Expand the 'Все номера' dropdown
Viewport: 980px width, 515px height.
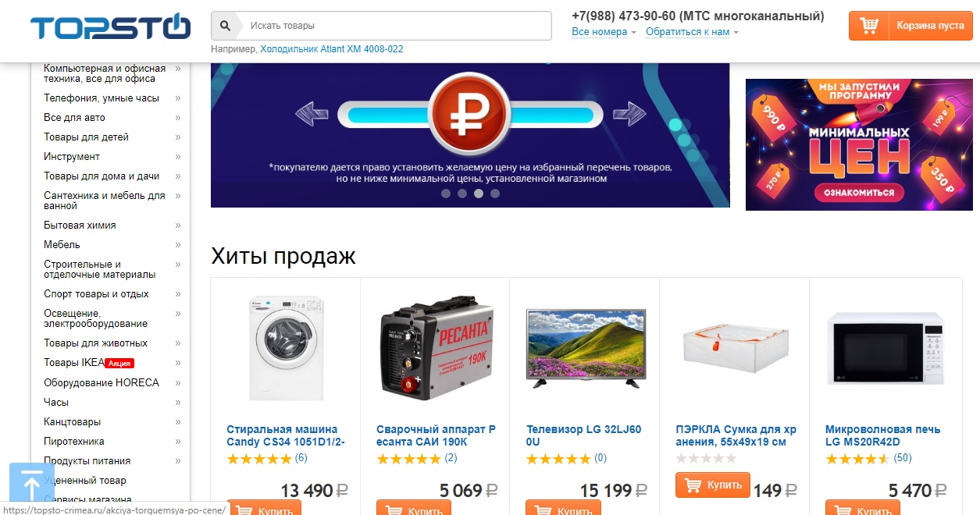[x=604, y=32]
